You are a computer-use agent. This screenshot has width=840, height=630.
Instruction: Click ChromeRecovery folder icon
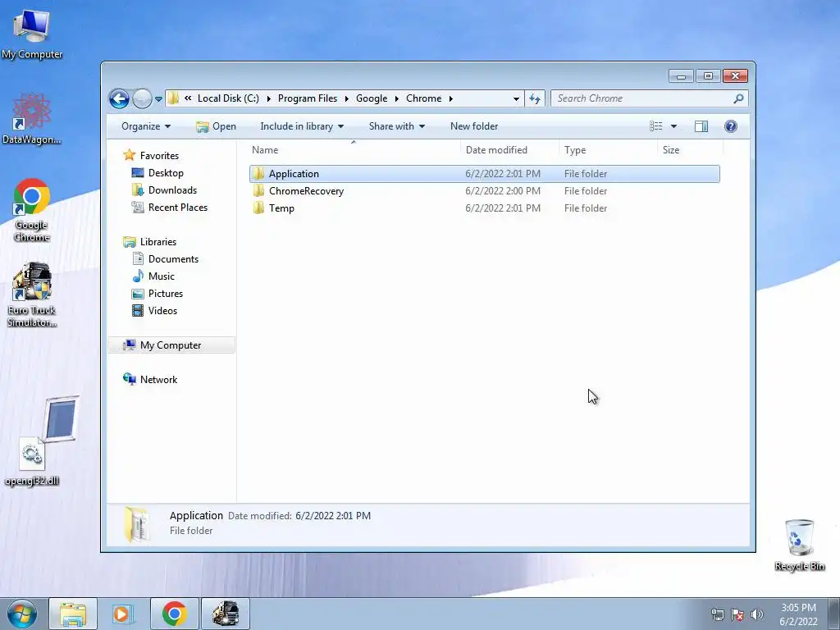tap(258, 190)
